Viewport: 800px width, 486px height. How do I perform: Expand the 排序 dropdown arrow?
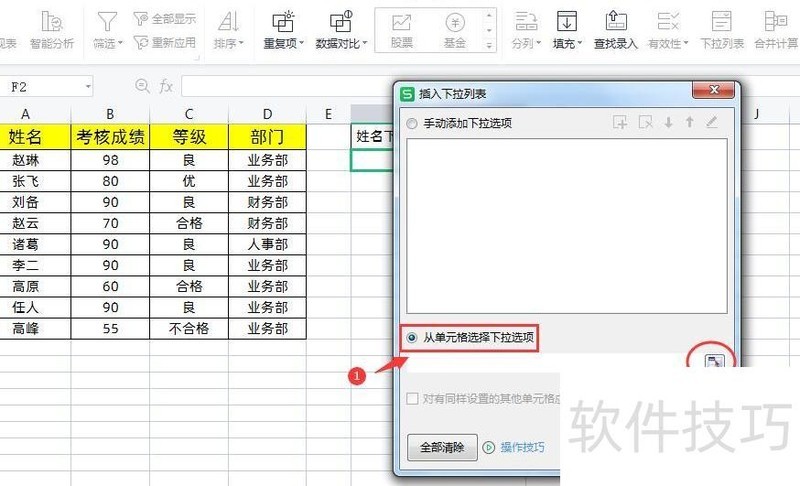[241, 43]
